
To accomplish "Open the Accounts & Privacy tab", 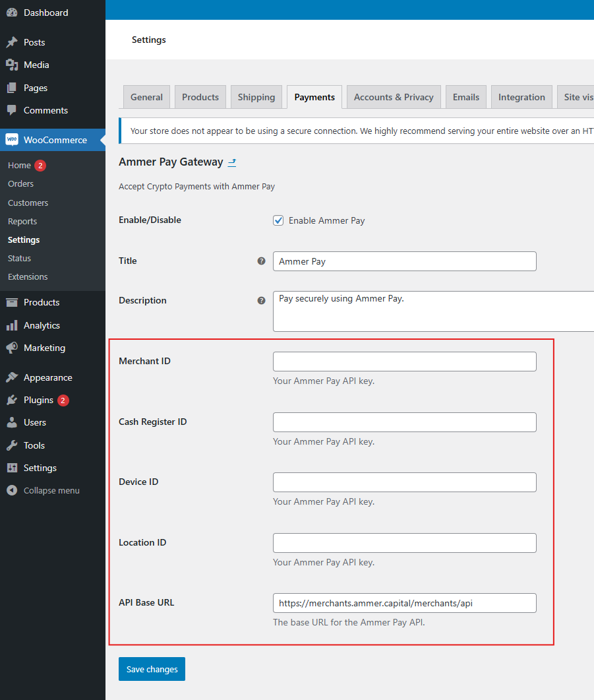I will pos(394,97).
